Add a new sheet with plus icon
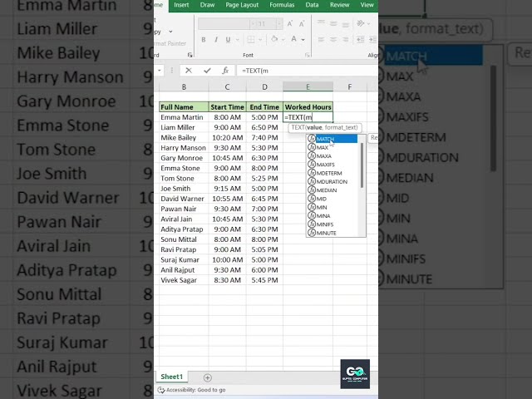The height and width of the screenshot is (399, 532). tap(208, 377)
